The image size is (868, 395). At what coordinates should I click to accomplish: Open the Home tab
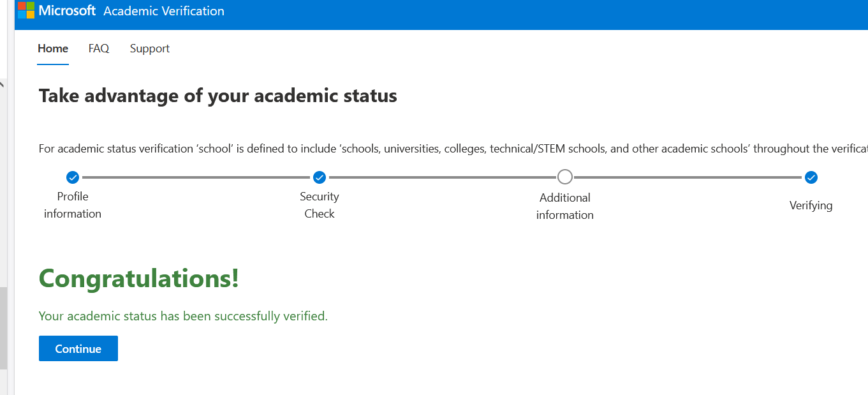(53, 48)
